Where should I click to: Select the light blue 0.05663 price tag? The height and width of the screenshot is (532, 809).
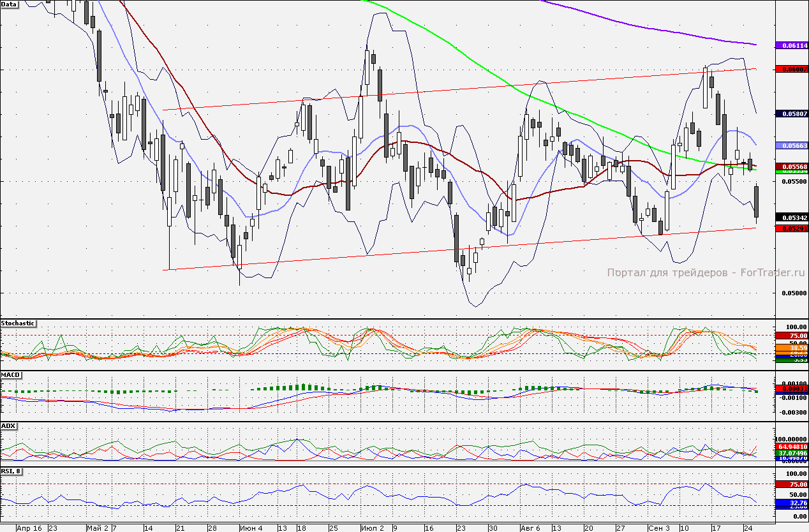click(792, 146)
